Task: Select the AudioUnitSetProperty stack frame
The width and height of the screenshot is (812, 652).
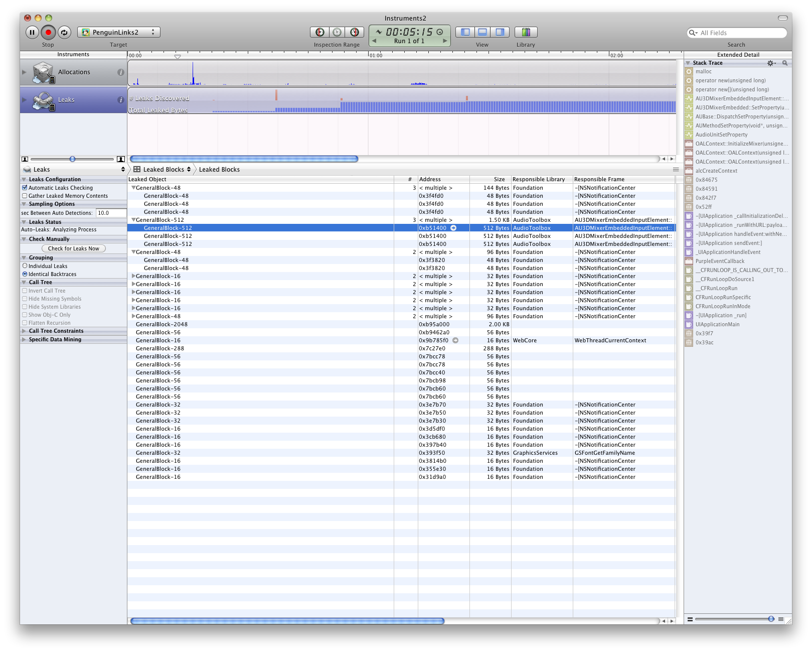Action: pos(738,135)
